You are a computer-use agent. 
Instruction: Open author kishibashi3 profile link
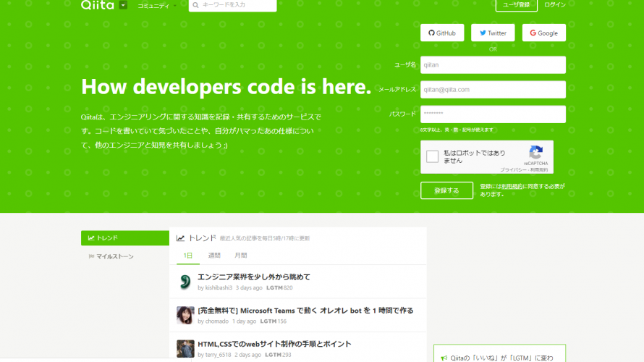tap(219, 287)
